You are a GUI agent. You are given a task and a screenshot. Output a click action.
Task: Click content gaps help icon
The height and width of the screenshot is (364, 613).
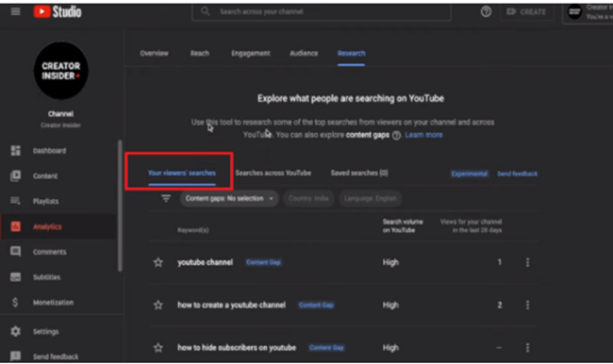coord(396,135)
